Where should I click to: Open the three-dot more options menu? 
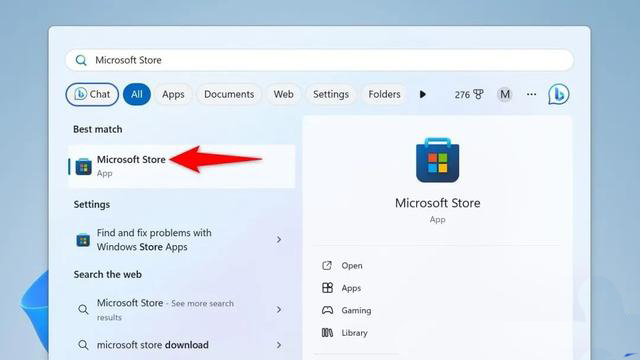pos(531,94)
